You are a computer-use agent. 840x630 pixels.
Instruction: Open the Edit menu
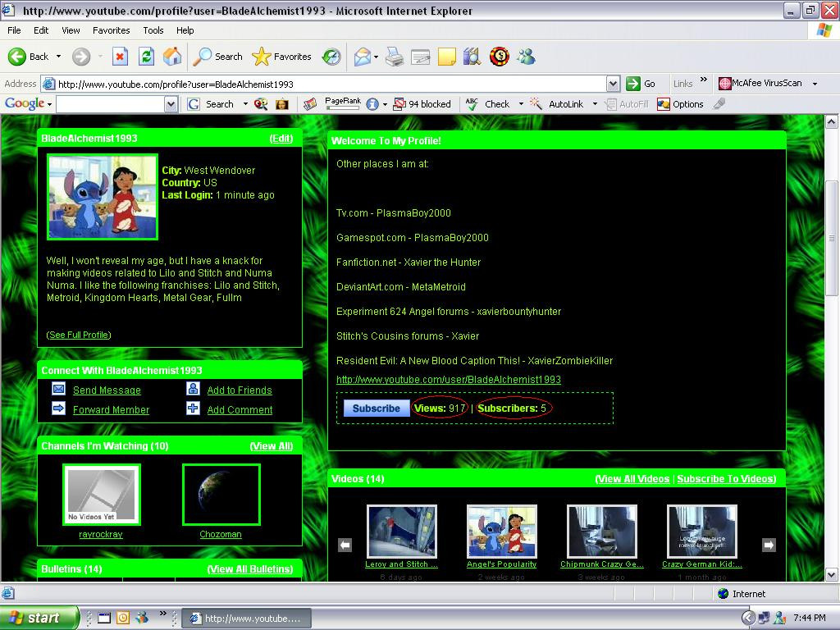point(41,30)
